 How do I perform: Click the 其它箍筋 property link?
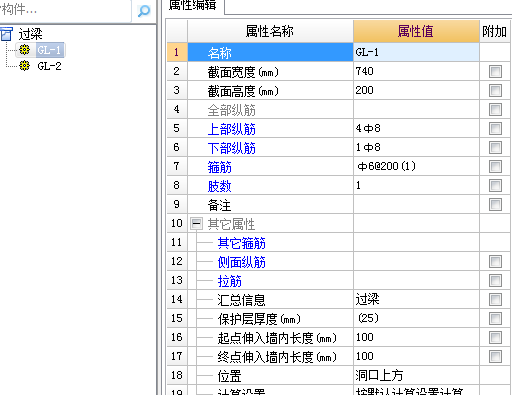pyautogui.click(x=242, y=243)
